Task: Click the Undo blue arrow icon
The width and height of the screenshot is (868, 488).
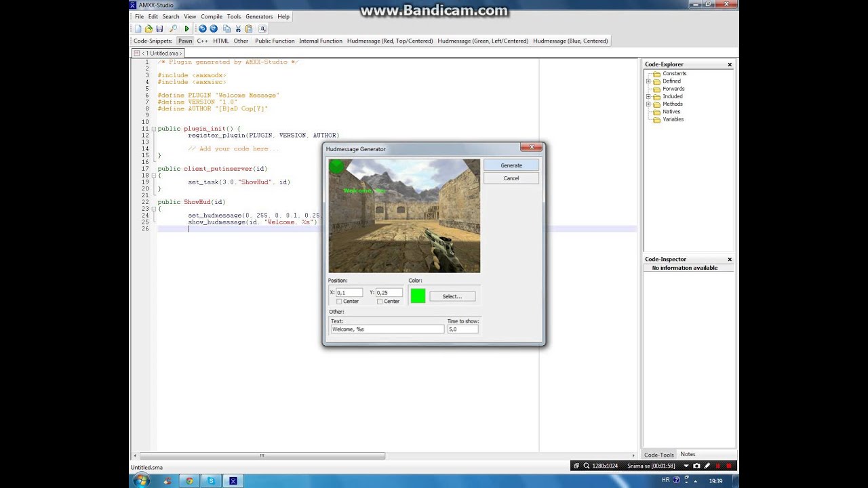Action: 203,28
